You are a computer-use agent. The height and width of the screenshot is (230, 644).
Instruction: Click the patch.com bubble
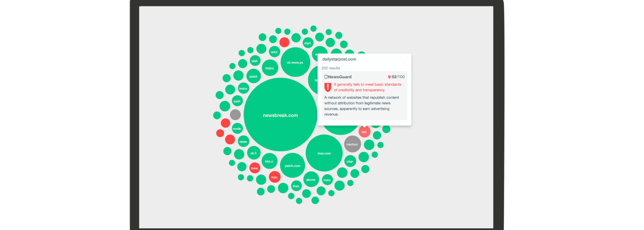tap(292, 166)
